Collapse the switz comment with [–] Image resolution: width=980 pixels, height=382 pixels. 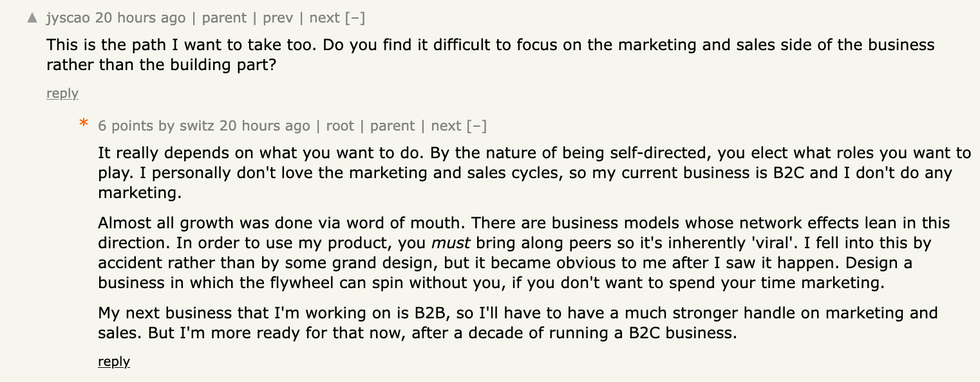pyautogui.click(x=476, y=126)
